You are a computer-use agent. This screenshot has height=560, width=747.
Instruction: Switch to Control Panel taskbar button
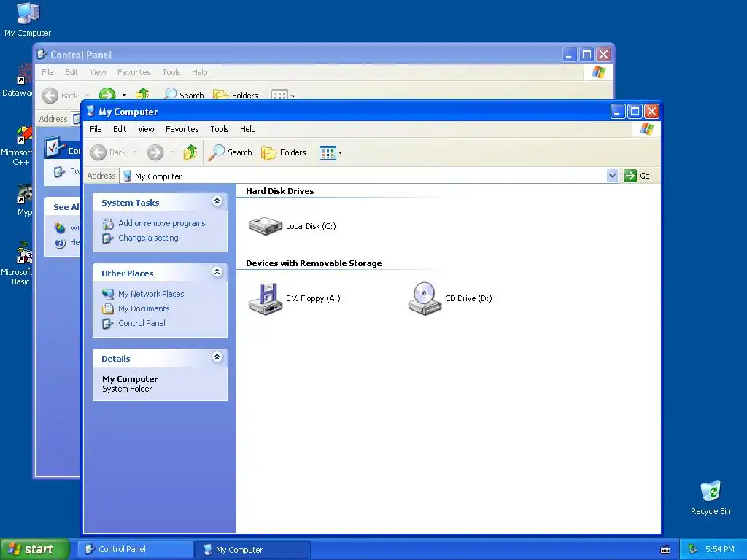[x=135, y=549]
